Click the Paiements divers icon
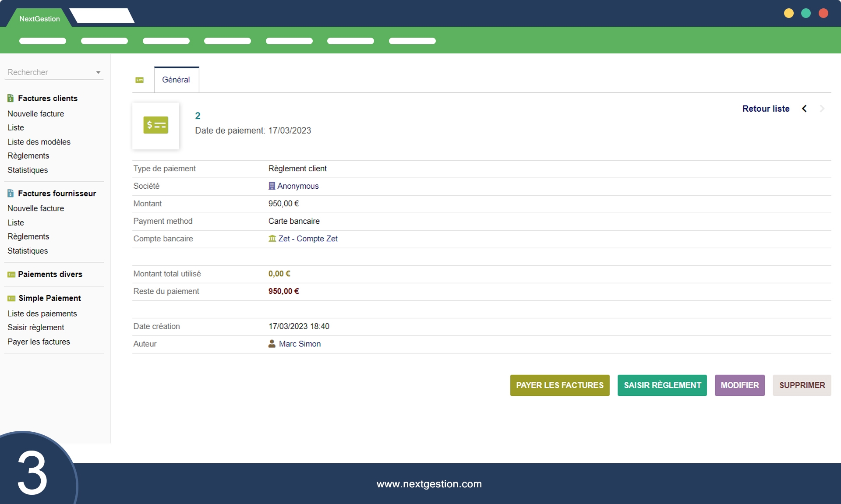841x504 pixels. [11, 275]
